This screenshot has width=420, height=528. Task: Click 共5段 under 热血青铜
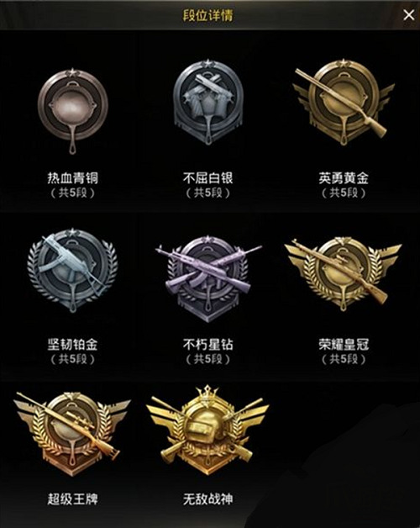73,193
